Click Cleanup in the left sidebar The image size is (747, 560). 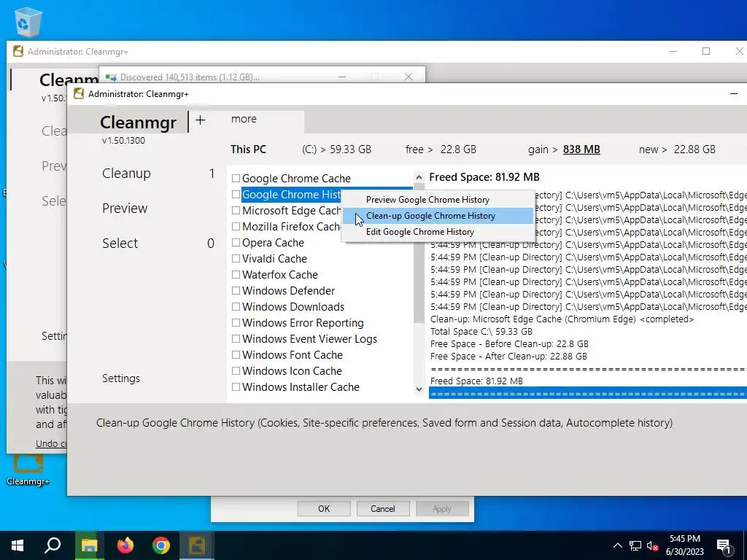coord(126,174)
